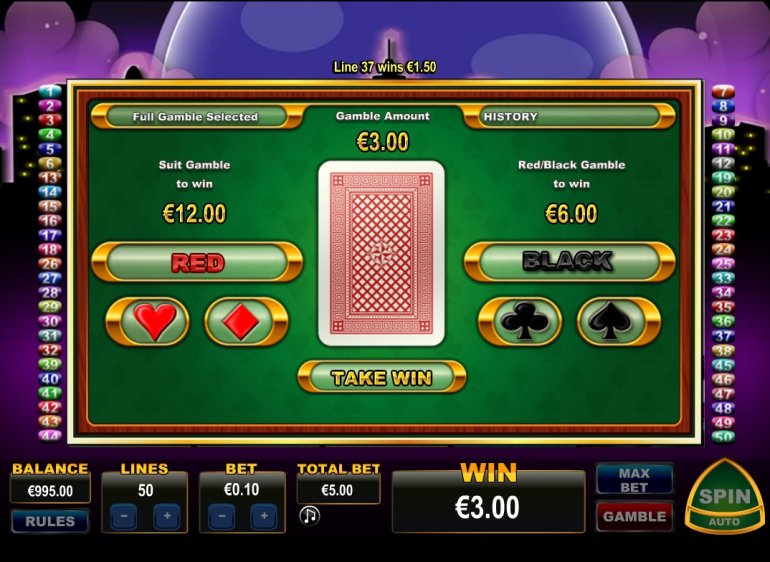770x562 pixels.
Task: Click TAKE WIN button
Action: 382,377
